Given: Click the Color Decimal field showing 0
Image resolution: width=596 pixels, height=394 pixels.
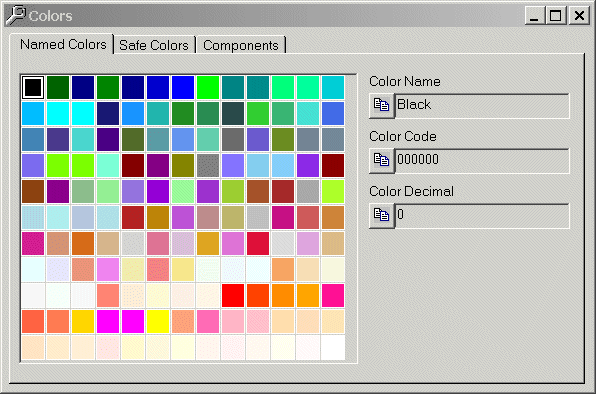Looking at the screenshot, I should 482,215.
